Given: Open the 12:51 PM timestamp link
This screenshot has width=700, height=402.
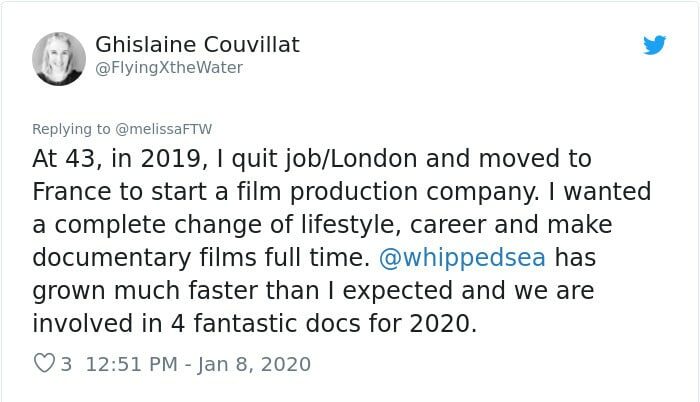Looking at the screenshot, I should 132,364.
